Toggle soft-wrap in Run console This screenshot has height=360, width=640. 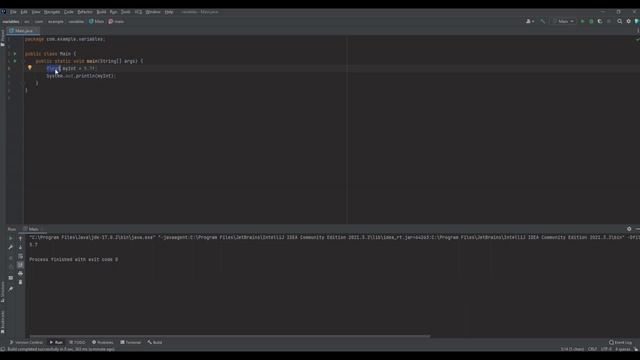(20, 256)
